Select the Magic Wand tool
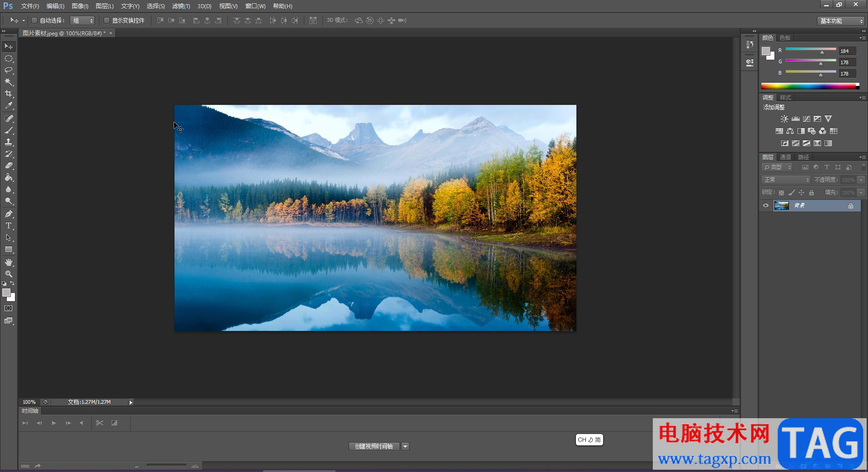The image size is (868, 472). click(x=9, y=82)
